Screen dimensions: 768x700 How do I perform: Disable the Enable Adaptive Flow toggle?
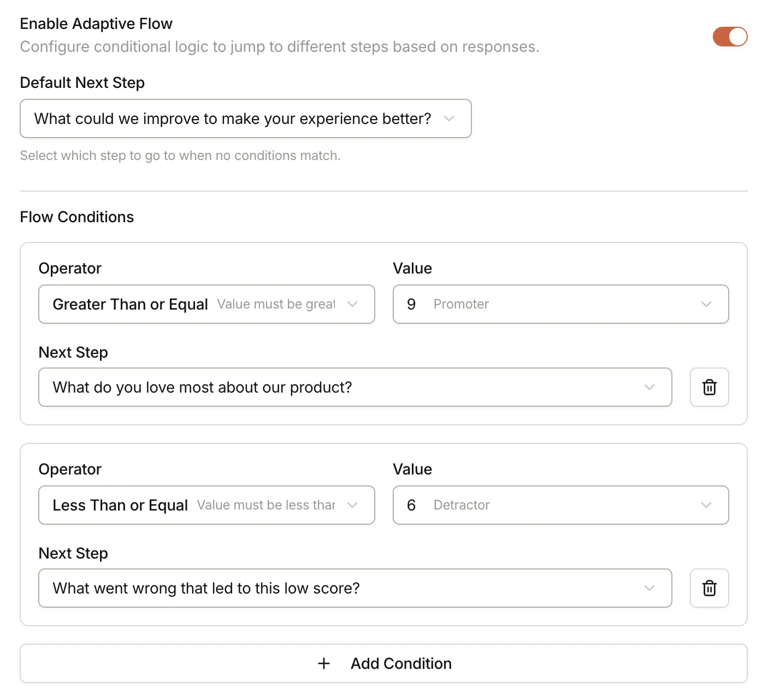point(730,36)
